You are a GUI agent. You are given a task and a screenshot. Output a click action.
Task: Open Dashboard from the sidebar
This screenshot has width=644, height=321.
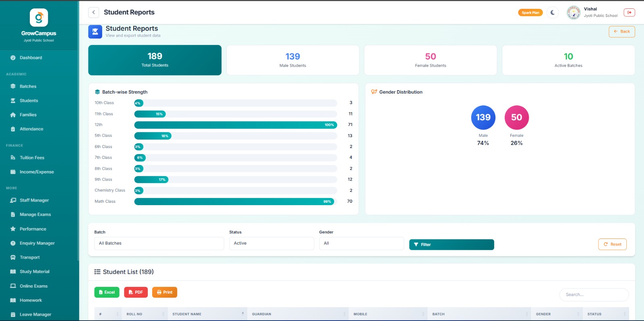coord(31,58)
